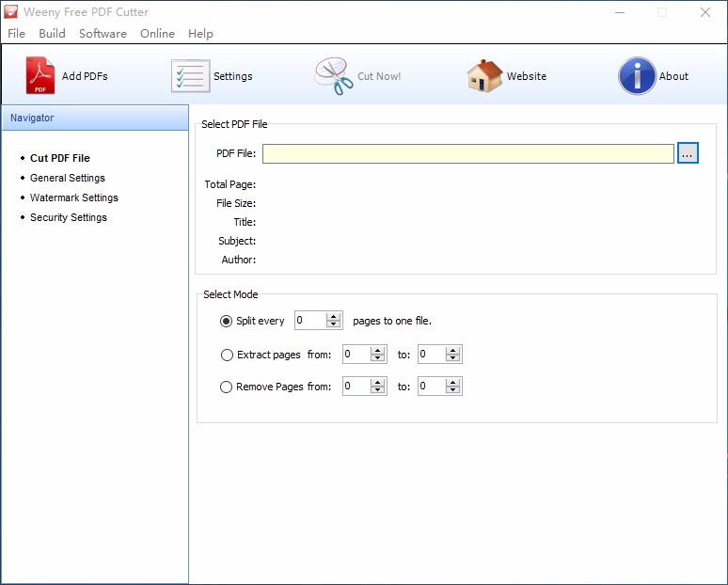Decrease the Remove Pages from value
Screen dimensions: 728x585
(377, 390)
